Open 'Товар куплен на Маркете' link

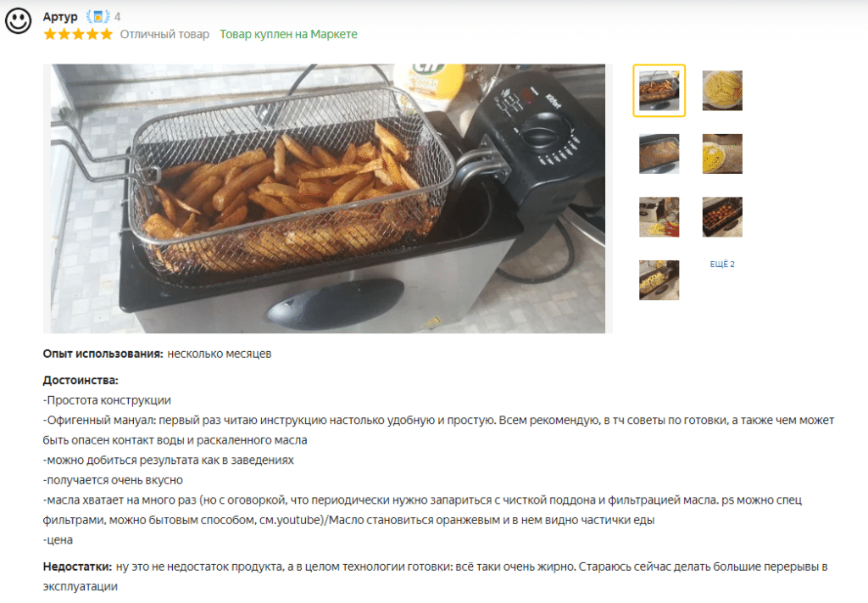(288, 34)
